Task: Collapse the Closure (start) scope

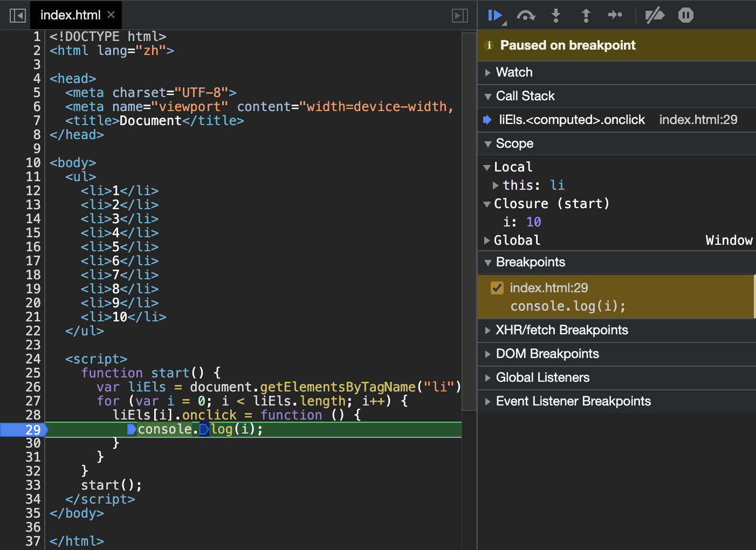Action: (x=487, y=204)
